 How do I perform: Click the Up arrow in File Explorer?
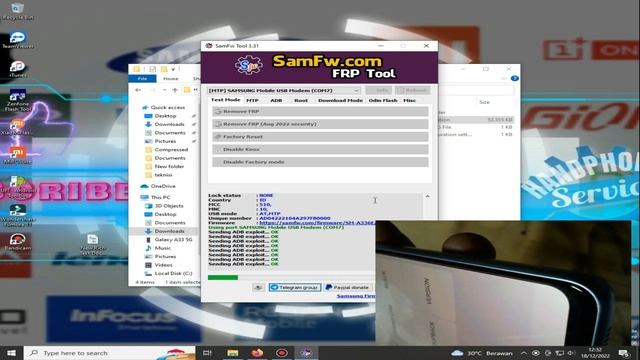coord(175,90)
